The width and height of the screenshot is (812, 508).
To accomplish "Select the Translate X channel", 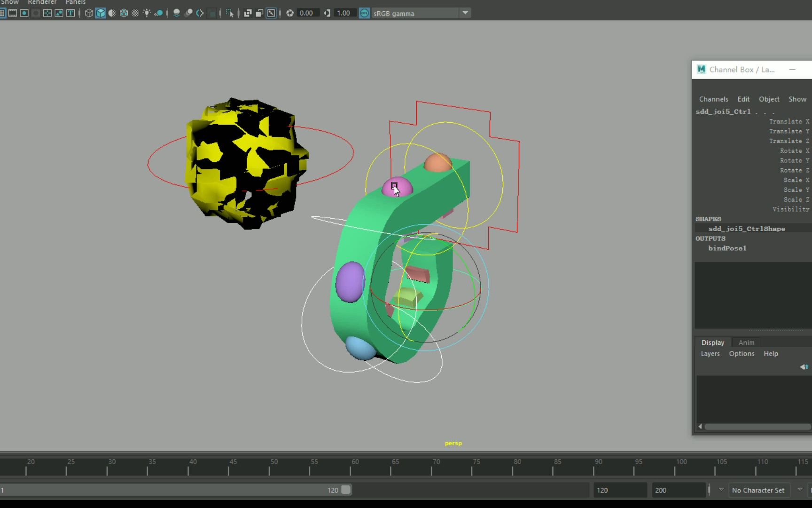I will 789,121.
